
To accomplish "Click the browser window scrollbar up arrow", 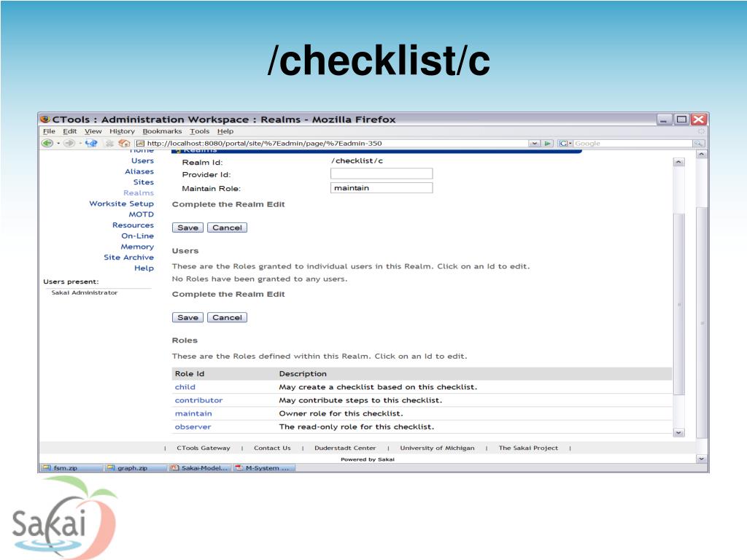I will click(701, 155).
